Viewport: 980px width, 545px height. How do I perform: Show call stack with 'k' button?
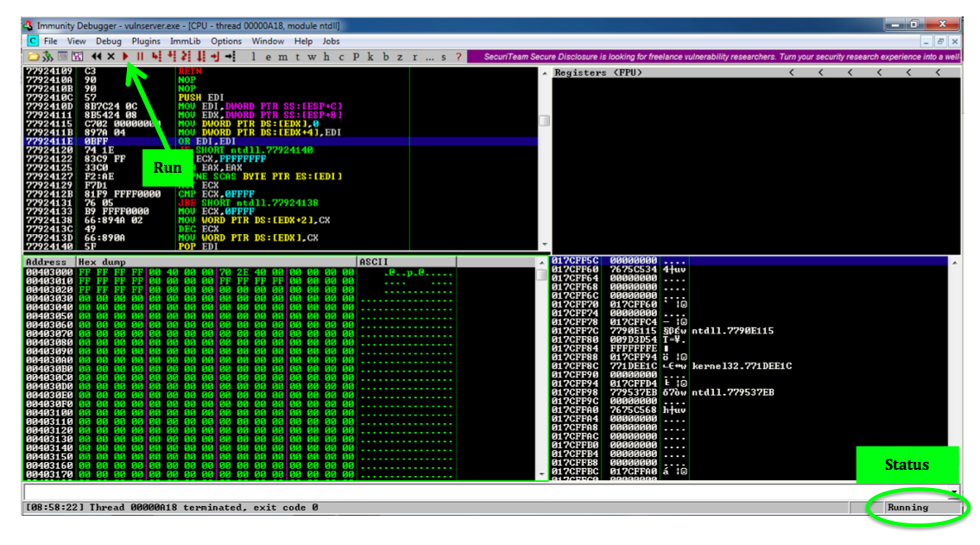[x=370, y=57]
